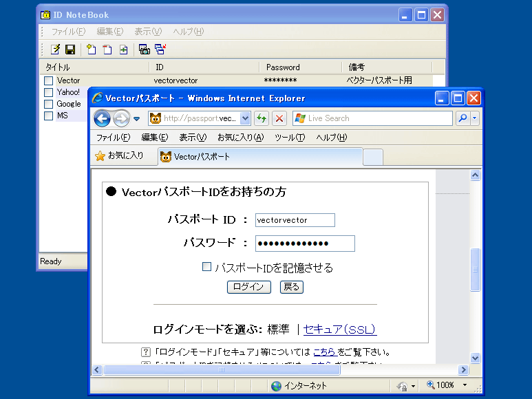Click the 備考 column header
The image size is (532, 399).
click(387, 67)
